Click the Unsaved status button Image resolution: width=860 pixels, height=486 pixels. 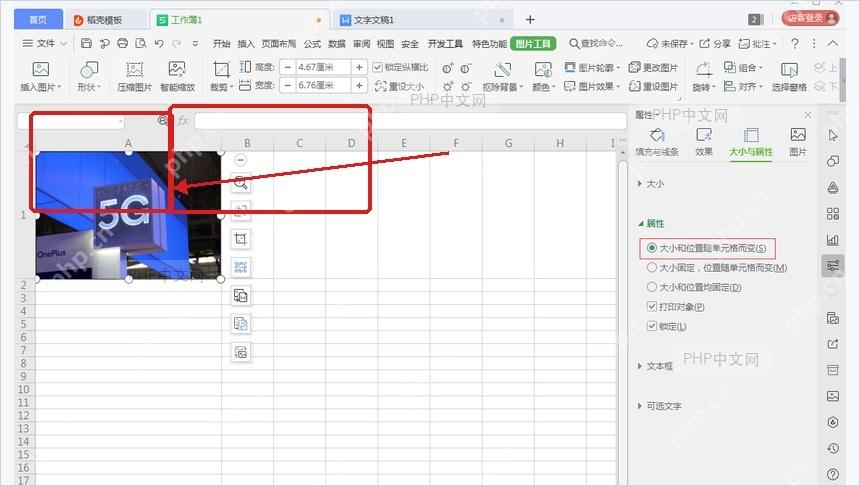pyautogui.click(x=670, y=43)
